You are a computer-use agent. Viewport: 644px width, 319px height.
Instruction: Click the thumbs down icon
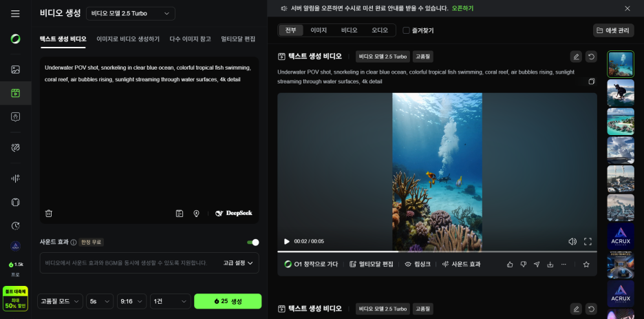[523, 265]
